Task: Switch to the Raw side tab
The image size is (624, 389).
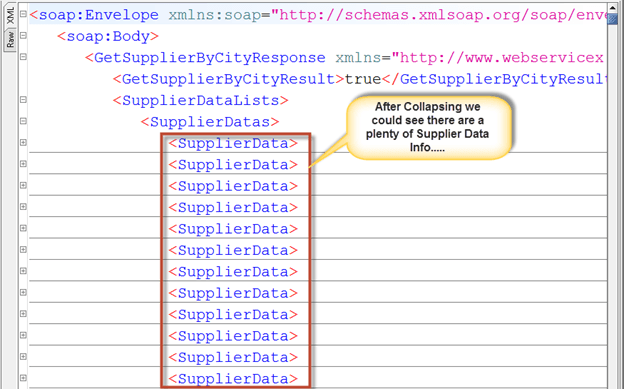Action: [x=10, y=39]
